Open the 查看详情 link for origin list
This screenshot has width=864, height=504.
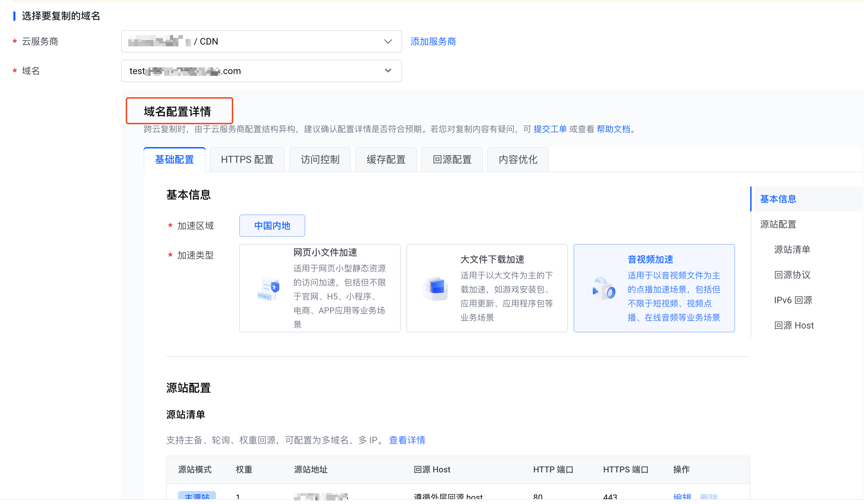(407, 440)
